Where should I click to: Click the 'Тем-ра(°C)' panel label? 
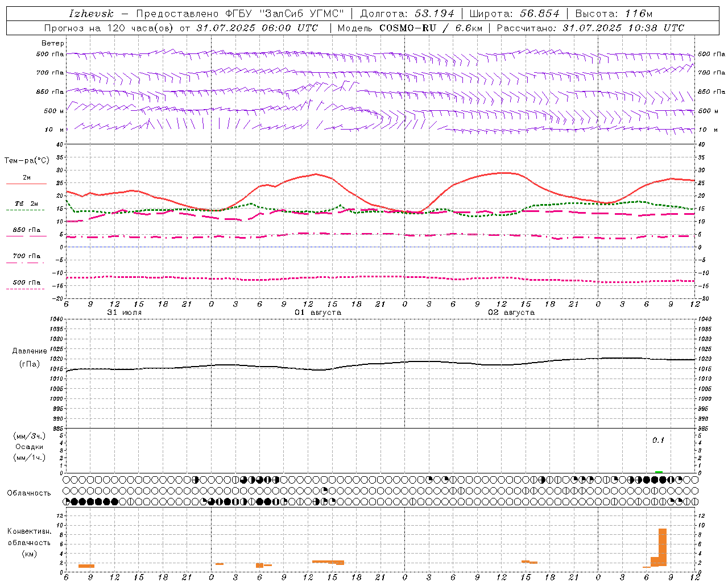coord(27,161)
